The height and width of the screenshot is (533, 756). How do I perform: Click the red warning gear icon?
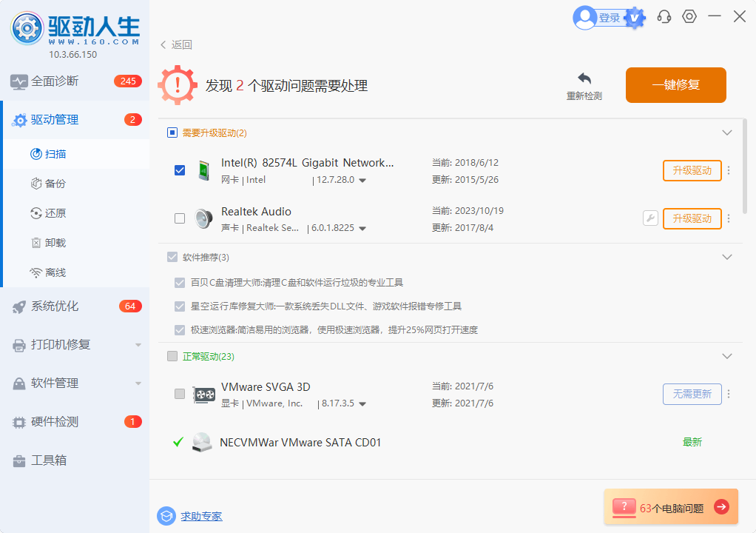tap(178, 85)
